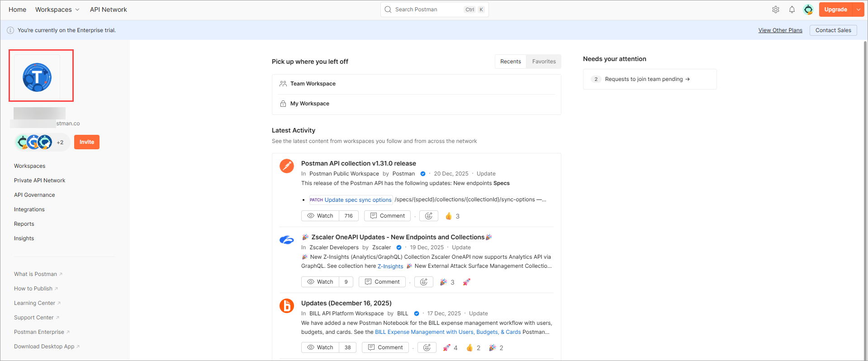
Task: Open the View Other Plans link
Action: click(x=780, y=30)
